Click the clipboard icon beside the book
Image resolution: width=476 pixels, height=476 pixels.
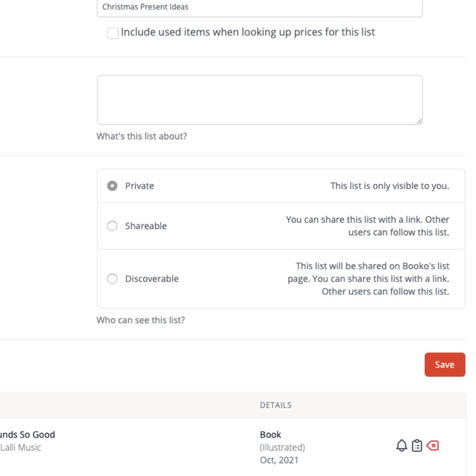417,445
